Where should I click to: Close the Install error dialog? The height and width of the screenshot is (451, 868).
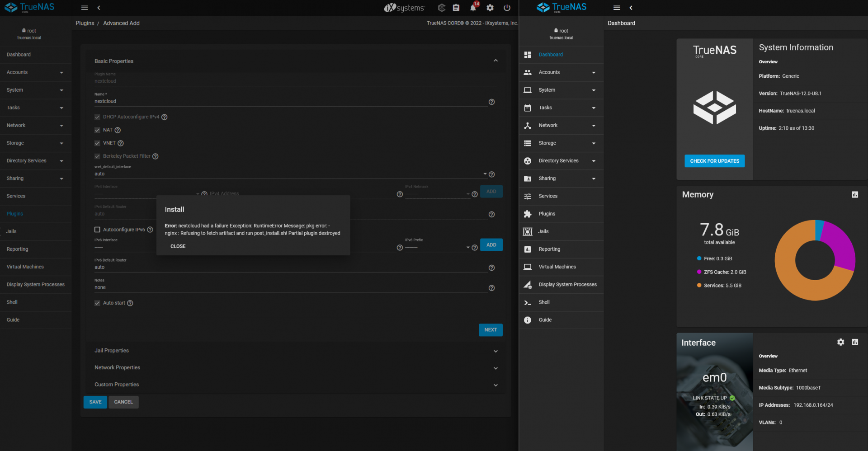click(178, 246)
